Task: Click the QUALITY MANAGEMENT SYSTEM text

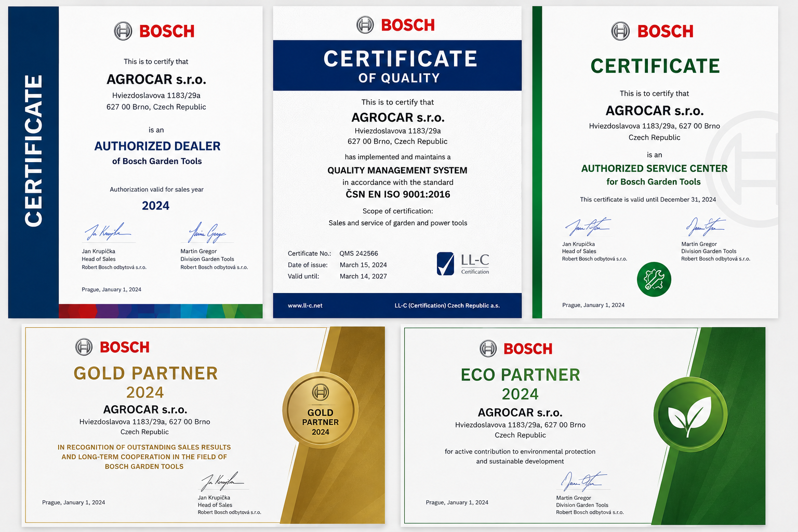Action: pyautogui.click(x=397, y=170)
